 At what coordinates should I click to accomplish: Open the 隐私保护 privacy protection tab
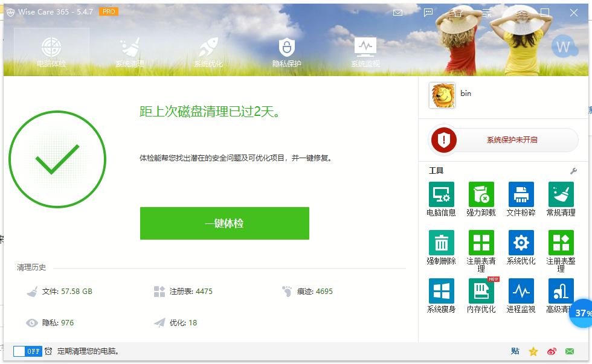click(286, 51)
